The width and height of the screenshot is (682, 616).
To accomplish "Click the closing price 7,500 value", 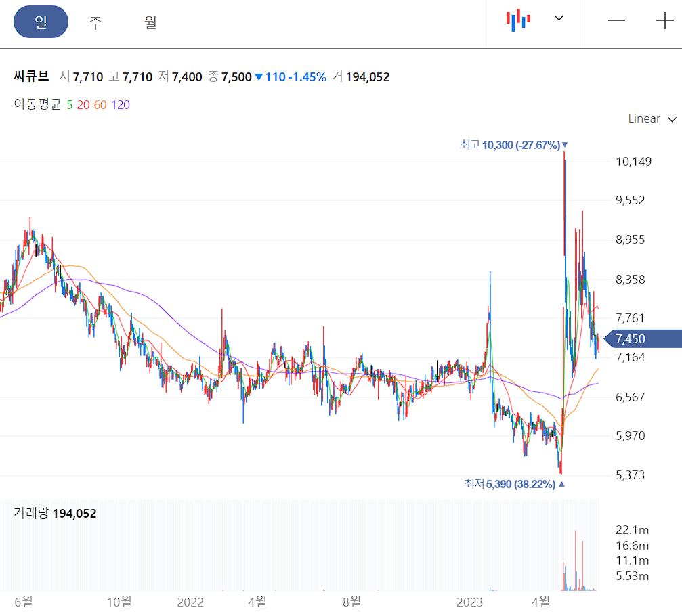I will pos(236,77).
